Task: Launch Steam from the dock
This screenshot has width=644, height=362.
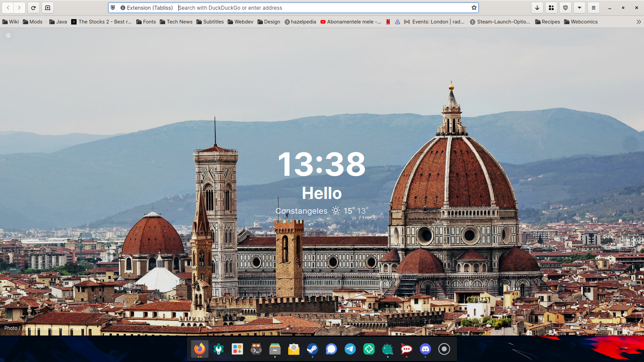Action: [x=312, y=349]
